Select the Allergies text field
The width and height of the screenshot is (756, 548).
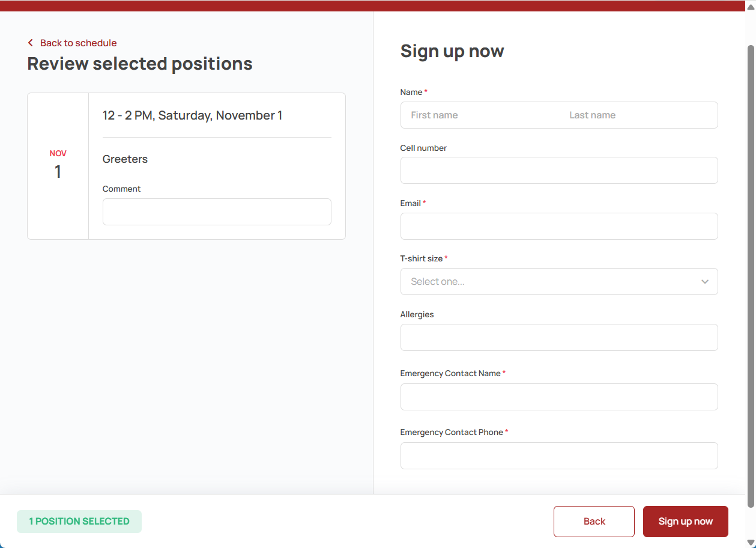559,338
